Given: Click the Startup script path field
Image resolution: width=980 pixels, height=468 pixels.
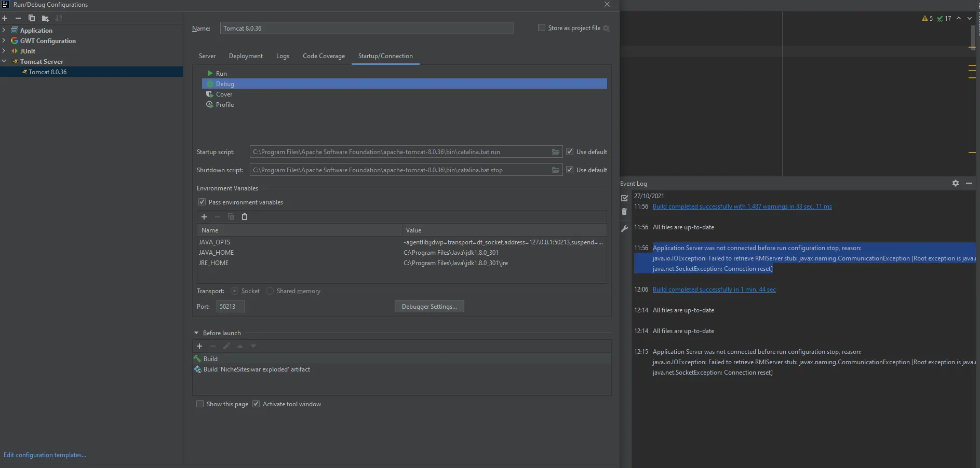Looking at the screenshot, I should pos(400,152).
